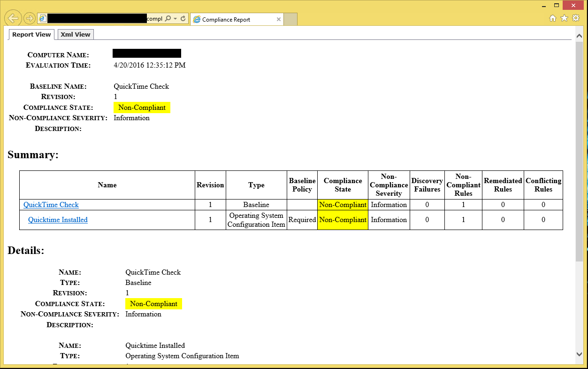This screenshot has width=588, height=369.
Task: Click the browser Back arrow button
Action: pyautogui.click(x=14, y=18)
